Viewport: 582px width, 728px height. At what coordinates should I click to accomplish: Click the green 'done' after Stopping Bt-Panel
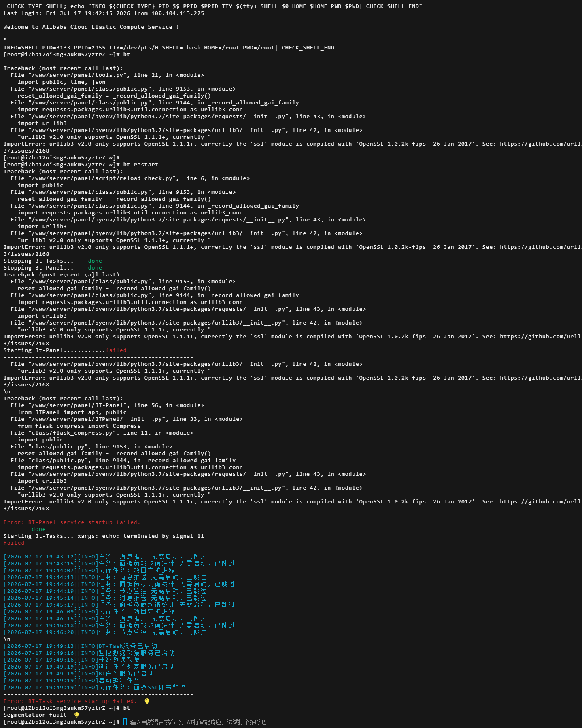coord(95,268)
